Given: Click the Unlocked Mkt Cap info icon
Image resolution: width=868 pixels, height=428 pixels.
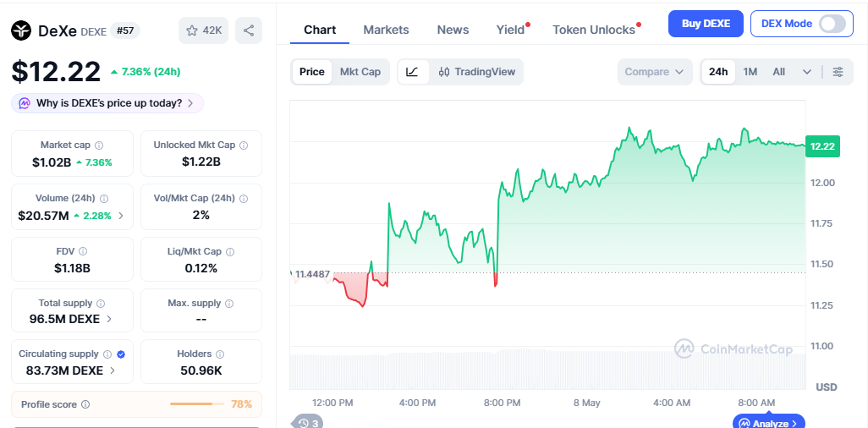Looking at the screenshot, I should [x=244, y=145].
